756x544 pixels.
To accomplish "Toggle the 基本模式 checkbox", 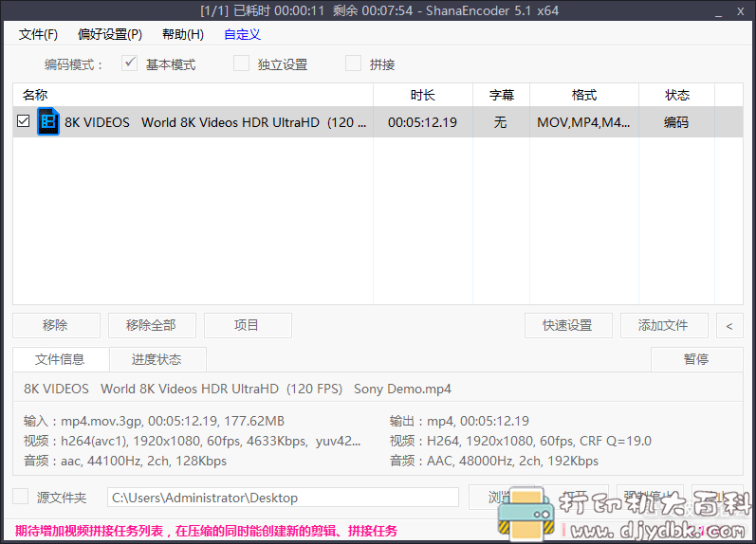I will (x=129, y=63).
